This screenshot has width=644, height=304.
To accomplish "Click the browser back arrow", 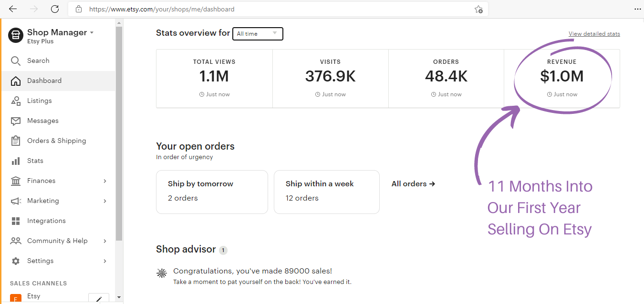I will tap(13, 9).
